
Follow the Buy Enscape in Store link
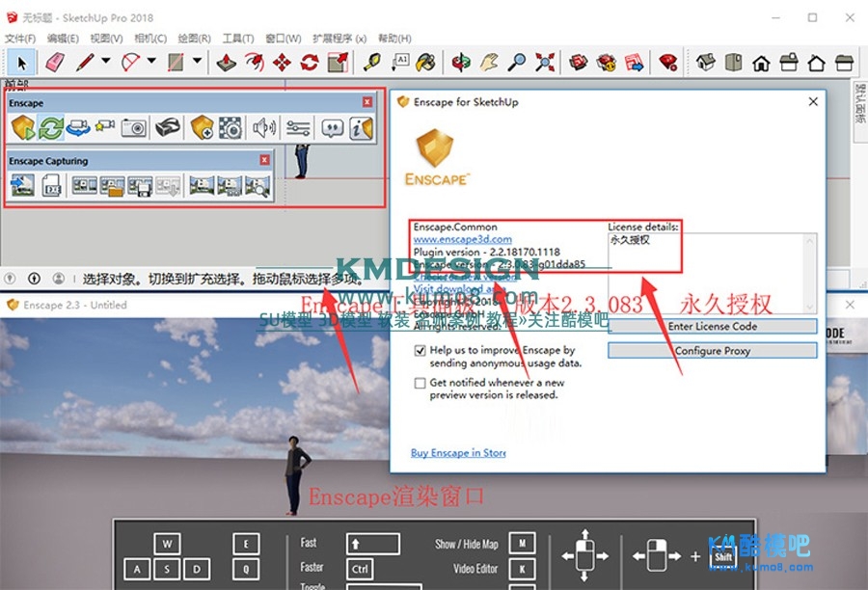point(458,453)
